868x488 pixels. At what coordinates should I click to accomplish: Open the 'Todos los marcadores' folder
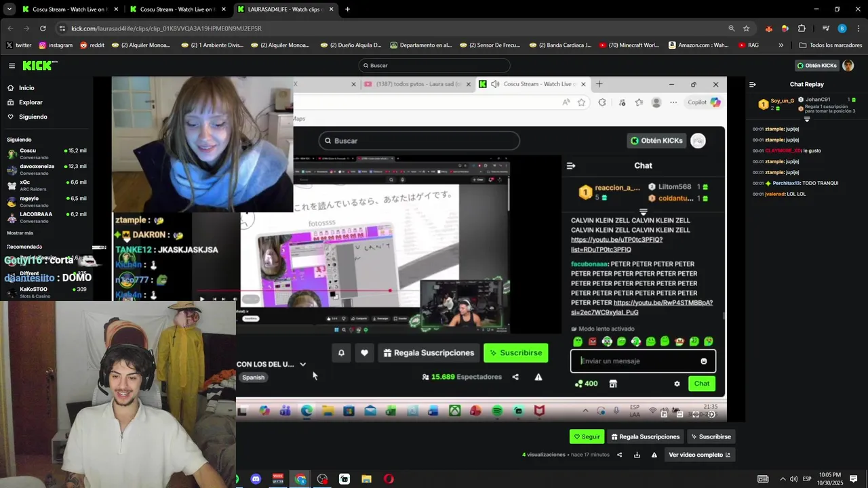point(831,45)
